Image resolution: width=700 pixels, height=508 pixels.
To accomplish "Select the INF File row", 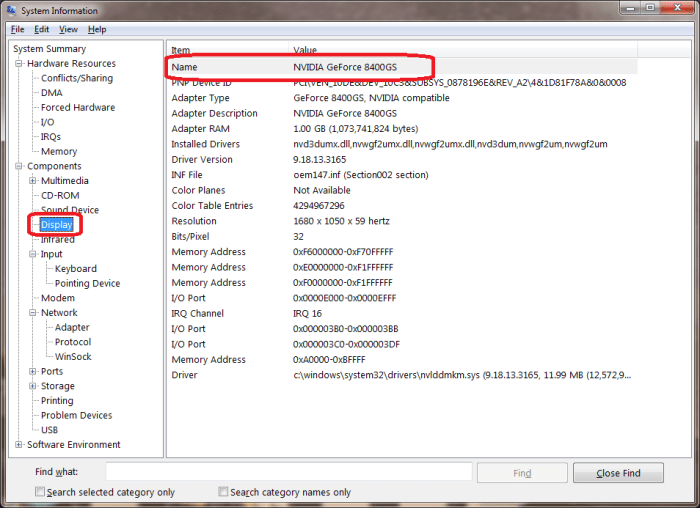I will [x=402, y=175].
